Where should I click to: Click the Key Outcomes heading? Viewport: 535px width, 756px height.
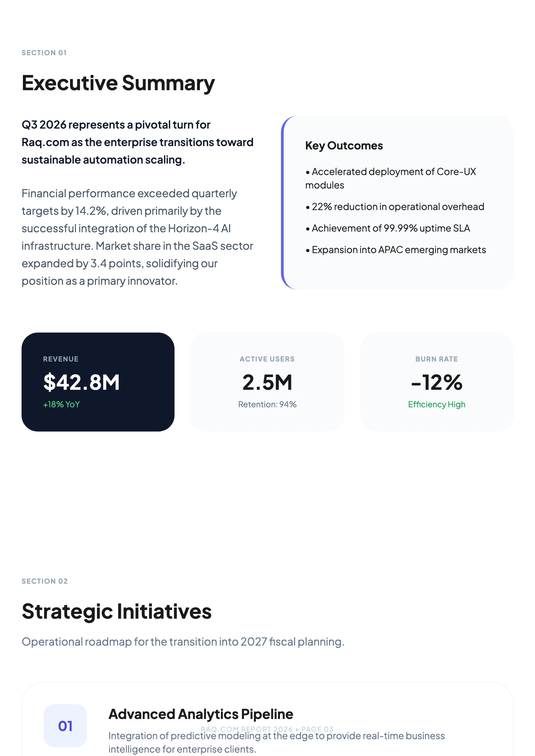[344, 146]
